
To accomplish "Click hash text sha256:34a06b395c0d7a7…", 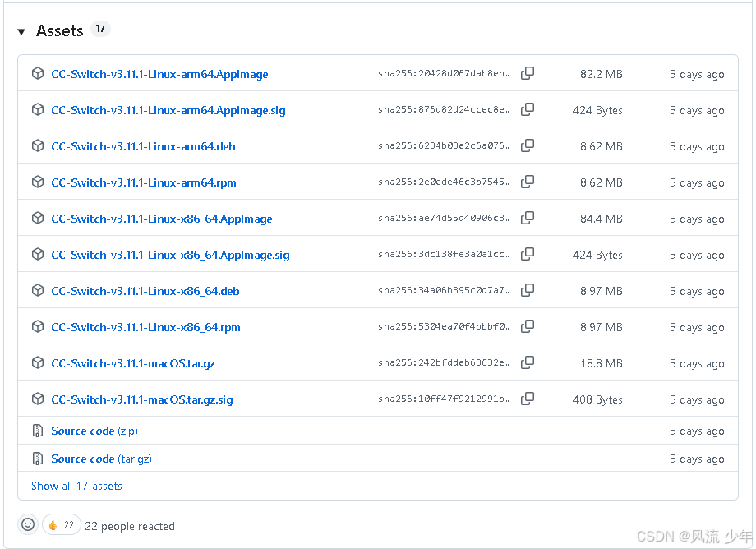I will 444,290.
